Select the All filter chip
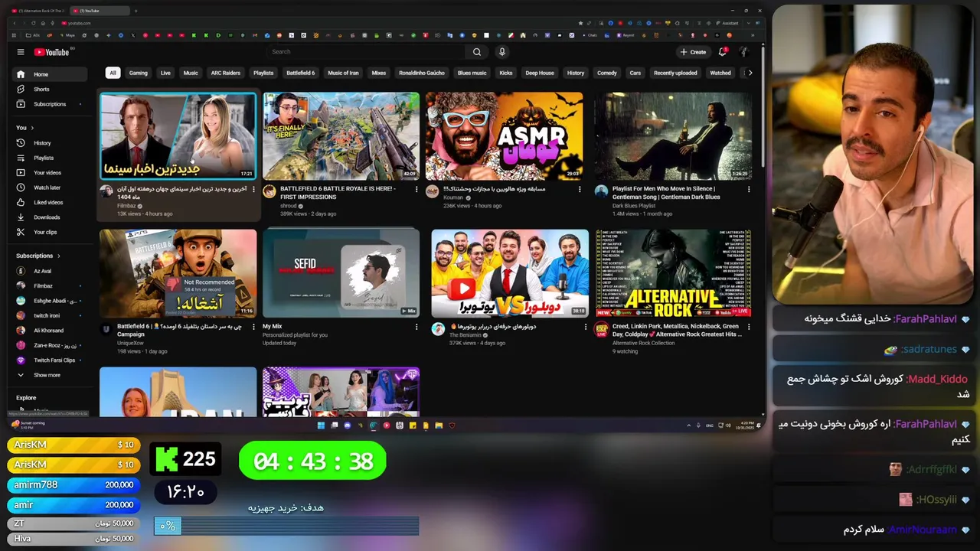Image resolution: width=980 pixels, height=551 pixels. click(113, 73)
